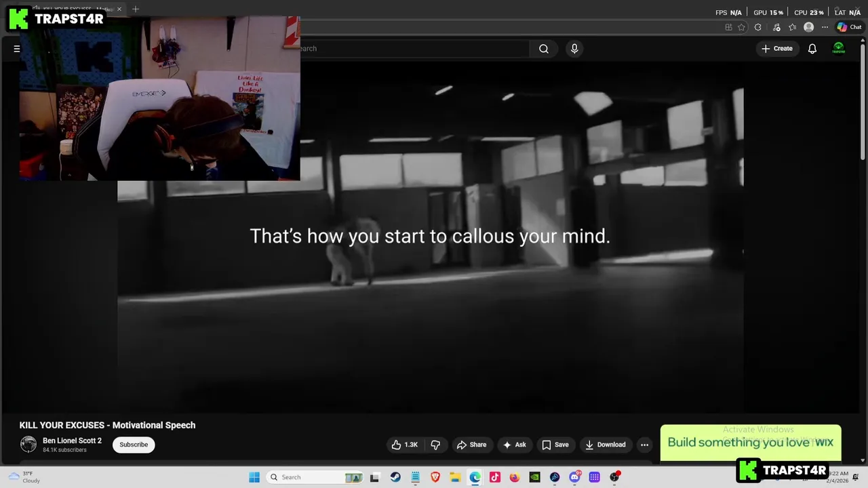The height and width of the screenshot is (488, 868).
Task: Open Edge Settings and more ellipsis menu
Action: [x=825, y=27]
